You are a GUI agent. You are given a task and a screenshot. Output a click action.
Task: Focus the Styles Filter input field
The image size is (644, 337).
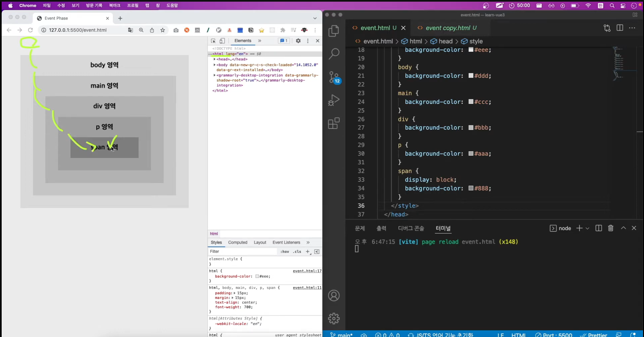click(243, 252)
